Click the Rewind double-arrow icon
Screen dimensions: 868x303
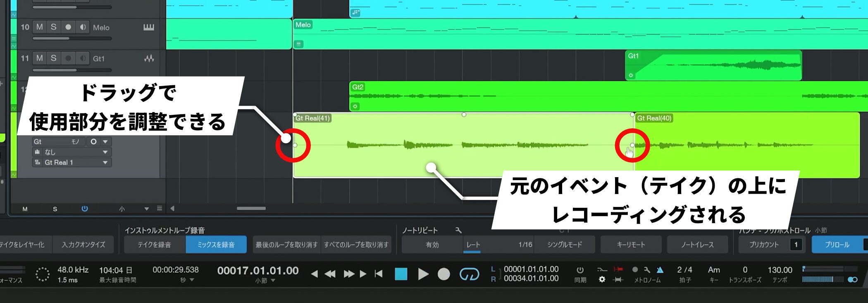coord(330,274)
